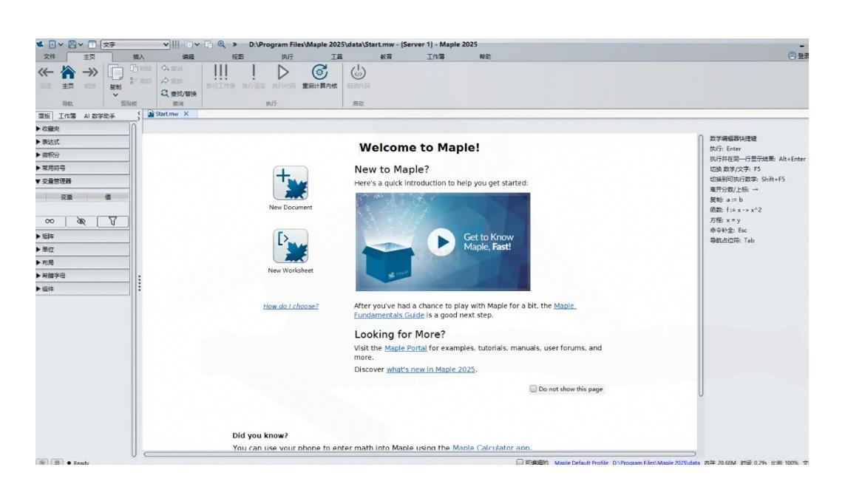Image resolution: width=845 pixels, height=504 pixels.
Task: Expand the quick toolbar overflow chevron
Action: tap(235, 44)
